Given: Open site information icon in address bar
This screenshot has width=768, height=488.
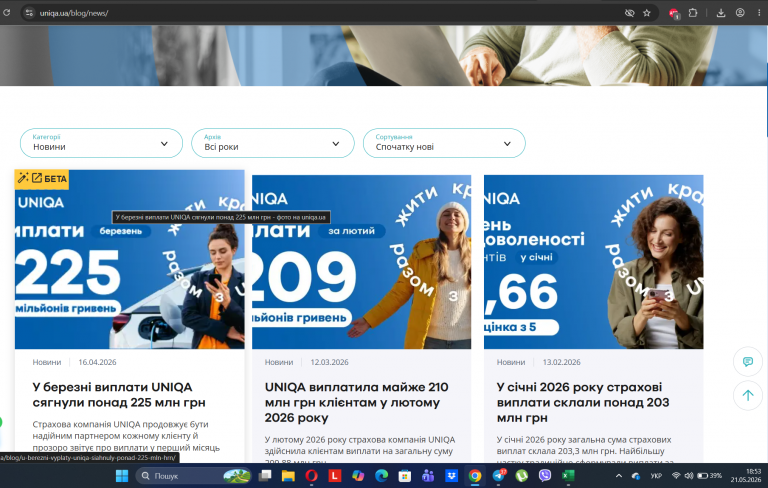Looking at the screenshot, I should click(x=29, y=13).
